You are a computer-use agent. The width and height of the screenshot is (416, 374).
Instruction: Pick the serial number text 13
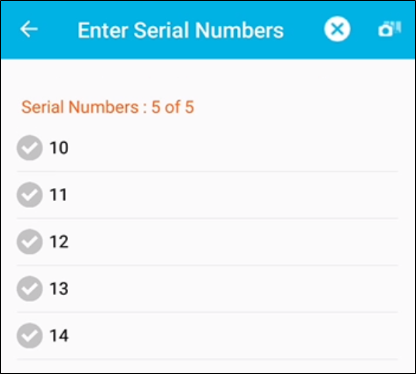[x=59, y=289]
